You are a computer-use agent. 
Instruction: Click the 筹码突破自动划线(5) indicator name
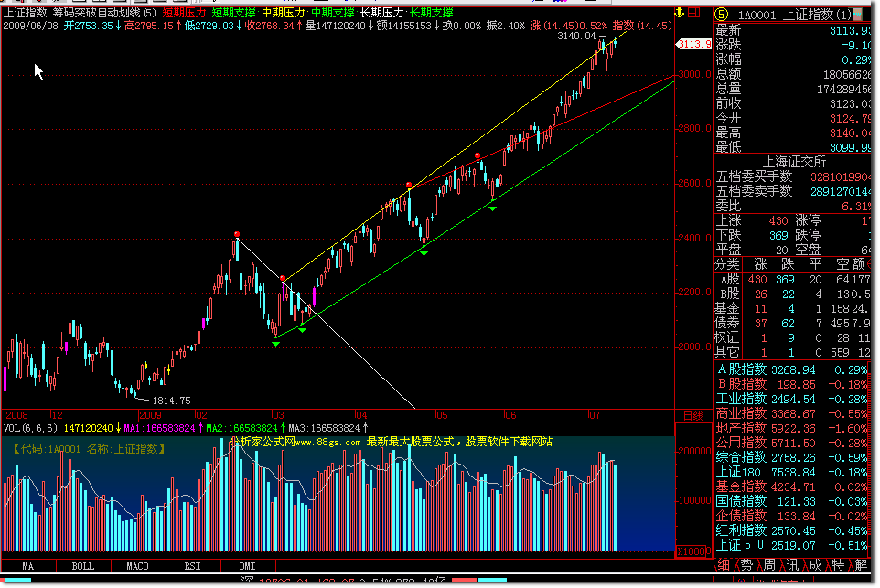[x=105, y=12]
